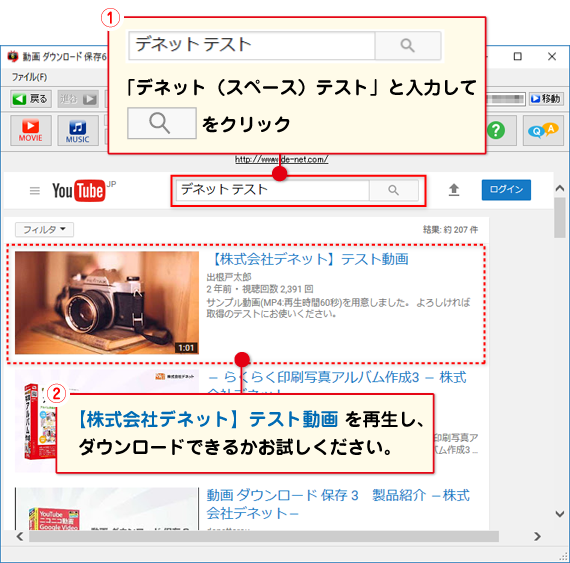Open the http://www.de-net.com/ link

pyautogui.click(x=281, y=160)
